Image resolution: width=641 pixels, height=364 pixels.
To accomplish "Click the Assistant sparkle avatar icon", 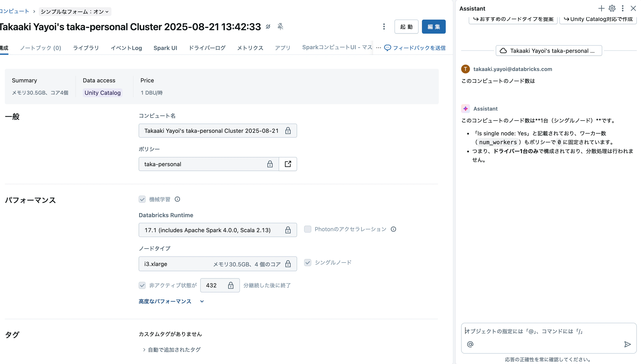I will click(466, 109).
